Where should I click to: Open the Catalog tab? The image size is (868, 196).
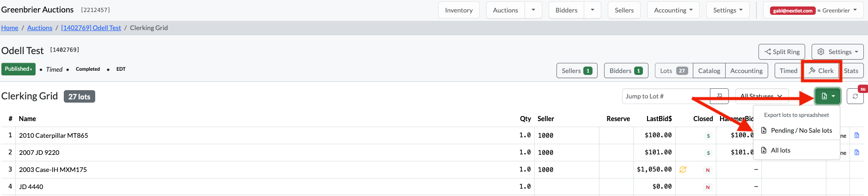(x=709, y=71)
